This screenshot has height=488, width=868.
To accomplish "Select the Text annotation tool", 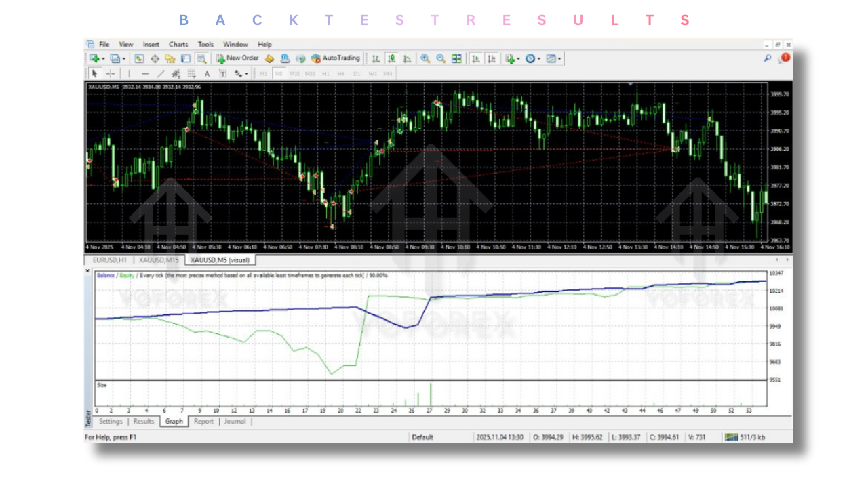I will pos(207,73).
